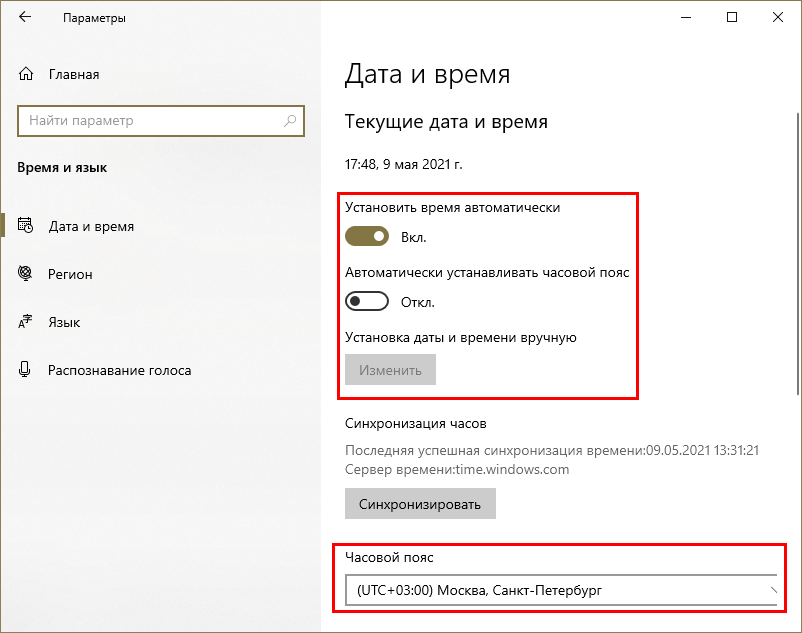Viewport: 802px width, 633px height.
Task: Open the Регион settings page
Action: [x=70, y=274]
